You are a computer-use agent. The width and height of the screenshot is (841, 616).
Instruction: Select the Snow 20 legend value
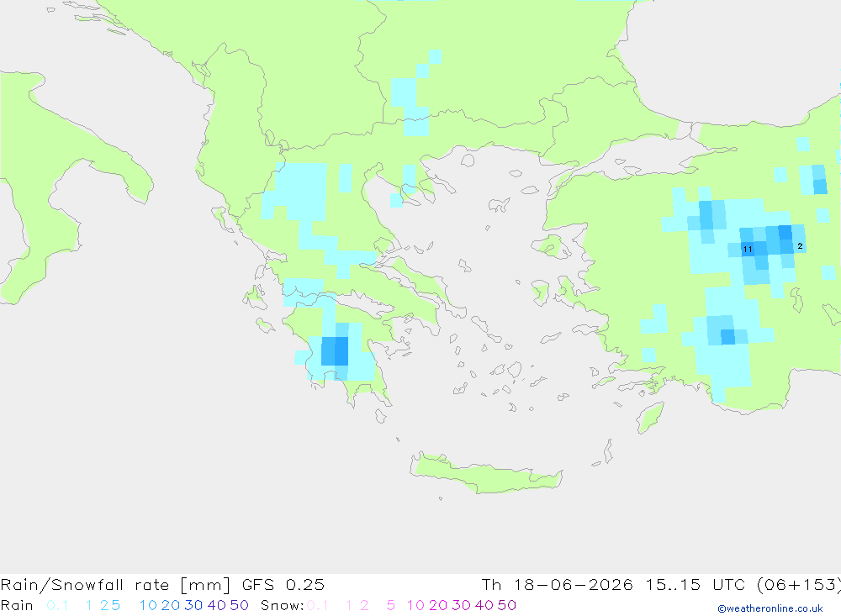[x=438, y=605]
